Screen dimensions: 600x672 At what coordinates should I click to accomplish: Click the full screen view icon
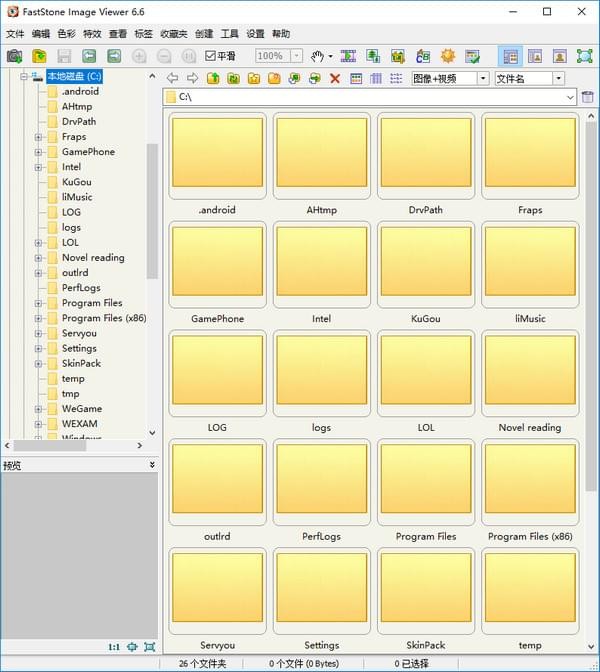point(584,56)
